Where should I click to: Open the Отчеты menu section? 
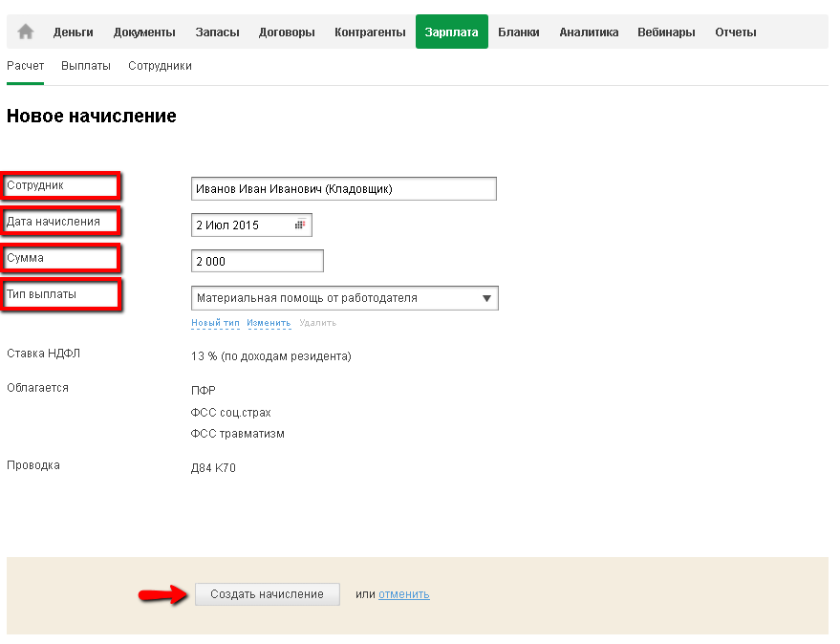[736, 32]
